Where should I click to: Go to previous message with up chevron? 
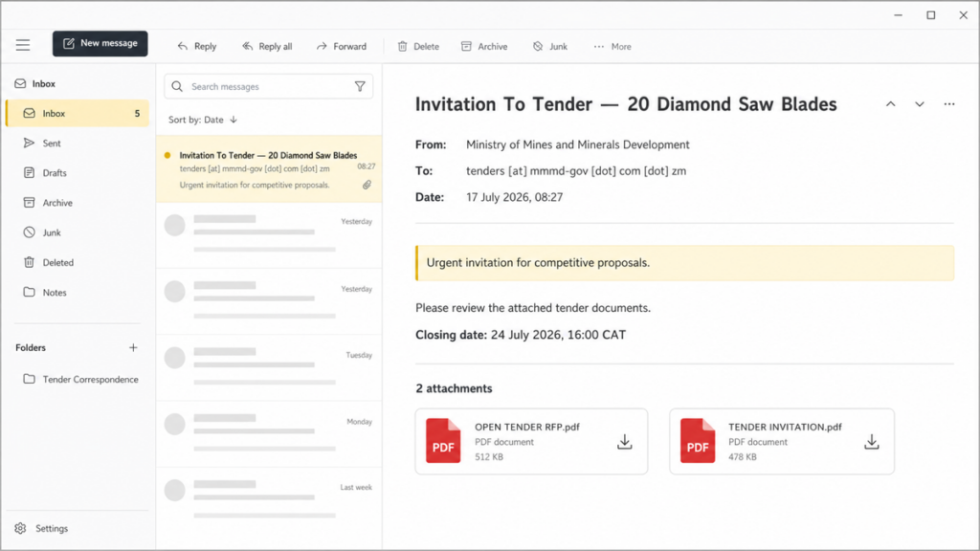point(891,104)
